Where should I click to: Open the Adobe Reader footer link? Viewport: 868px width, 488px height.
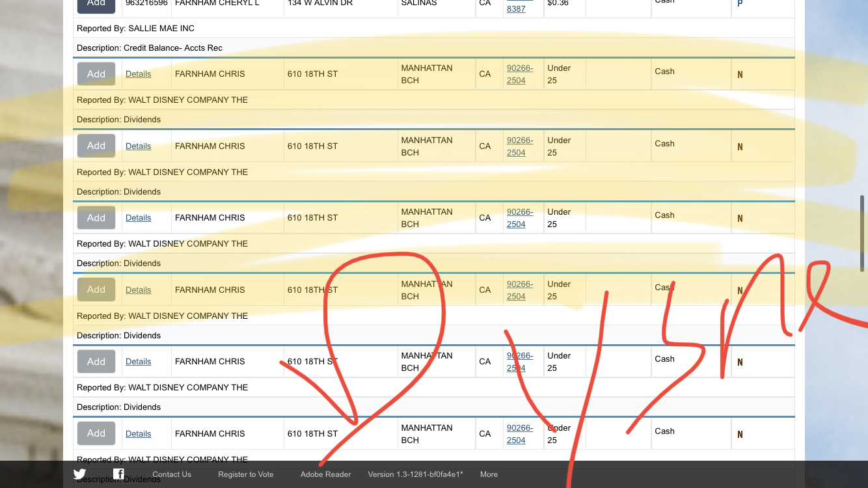325,474
